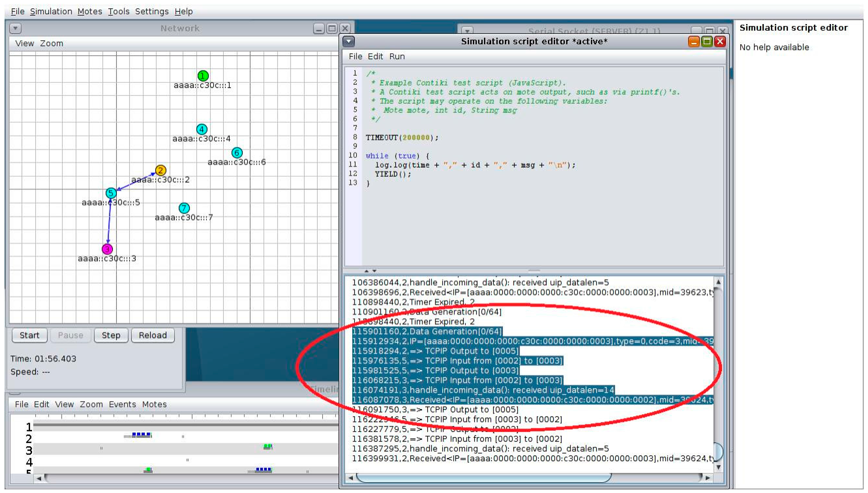Click magenta mote node 3
Screen dimensions: 868x493
107,249
